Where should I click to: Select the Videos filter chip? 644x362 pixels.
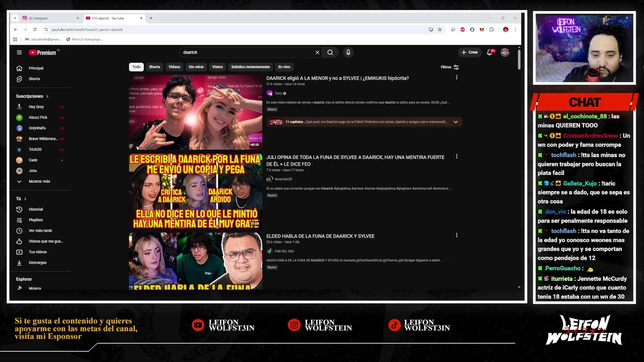pyautogui.click(x=175, y=67)
